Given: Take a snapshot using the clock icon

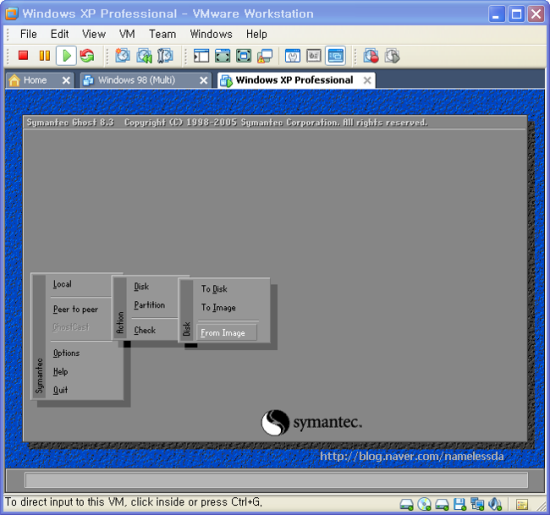Looking at the screenshot, I should coord(123,55).
